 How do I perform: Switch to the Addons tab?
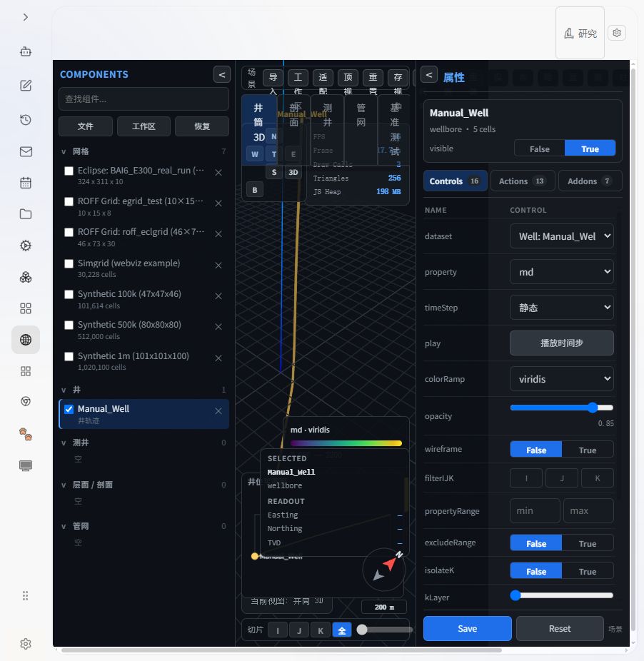(x=590, y=181)
